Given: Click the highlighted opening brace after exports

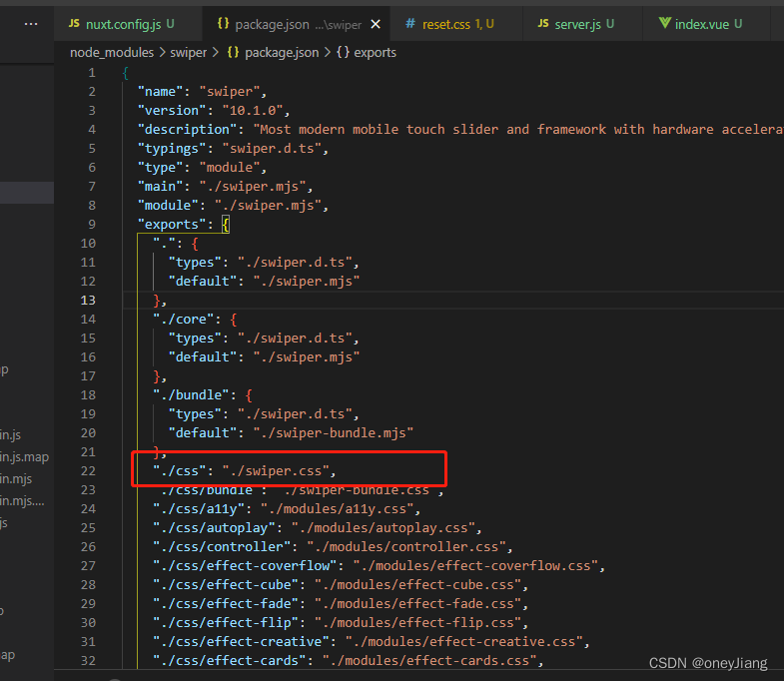Looking at the screenshot, I should pos(226,225).
